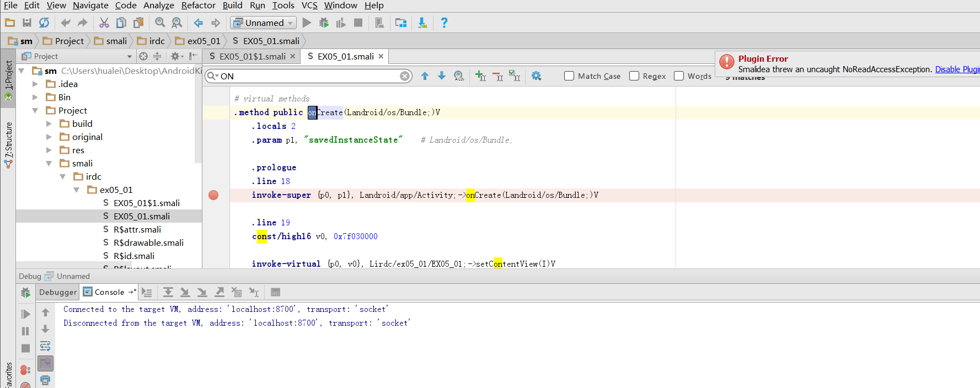This screenshot has height=388, width=980.
Task: Close the EX05_01.smali editor tab
Action: point(381,56)
